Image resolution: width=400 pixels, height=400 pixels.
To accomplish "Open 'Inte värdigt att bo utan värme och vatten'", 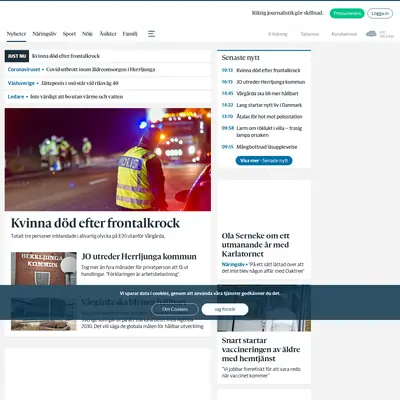I will 77,97.
